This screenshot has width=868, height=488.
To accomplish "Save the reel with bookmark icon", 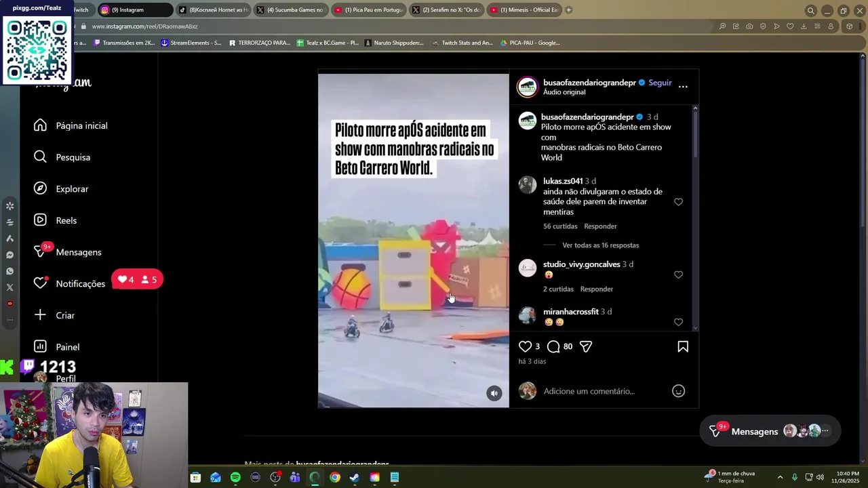I will tap(683, 346).
